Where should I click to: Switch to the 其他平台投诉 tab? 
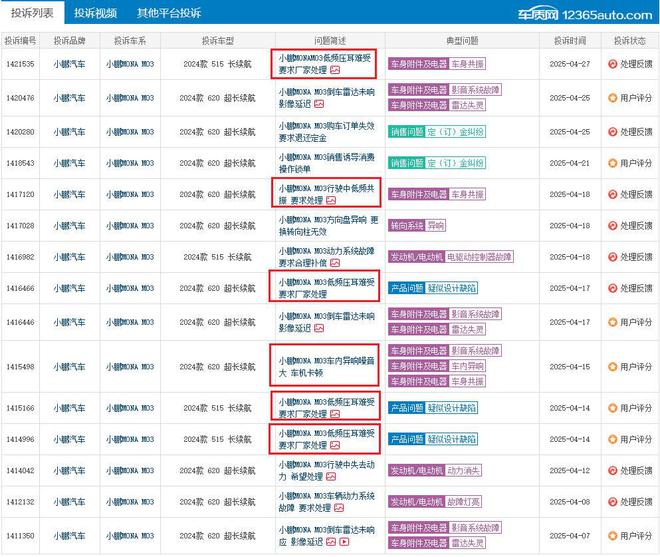168,13
